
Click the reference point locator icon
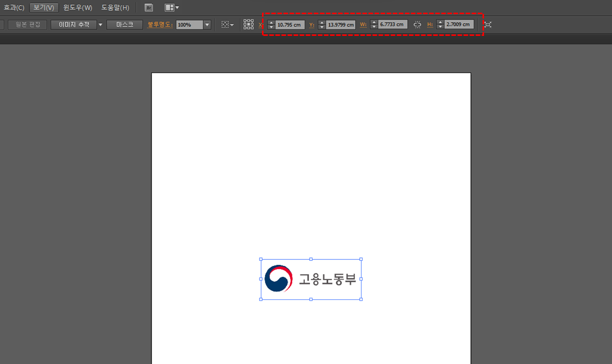(248, 24)
